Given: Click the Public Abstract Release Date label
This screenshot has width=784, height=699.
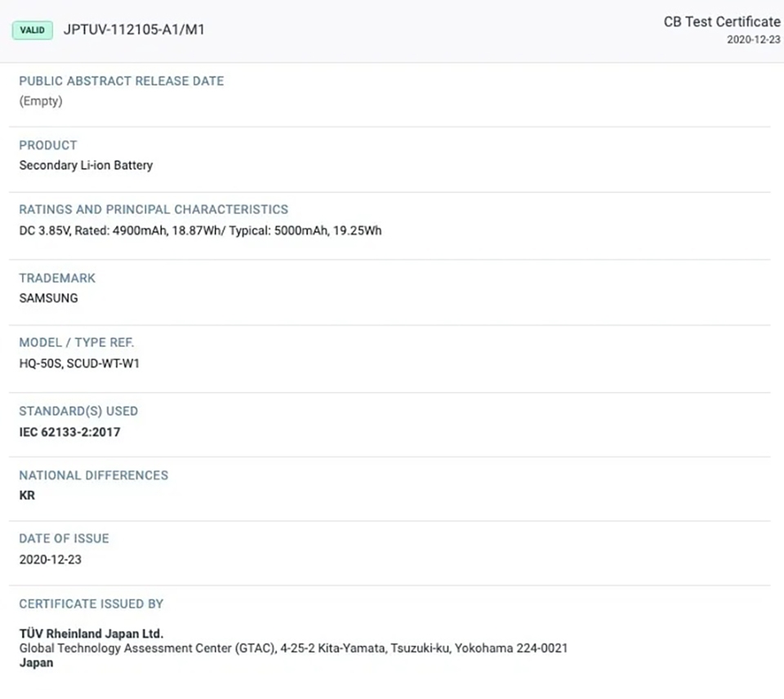Looking at the screenshot, I should (x=122, y=81).
